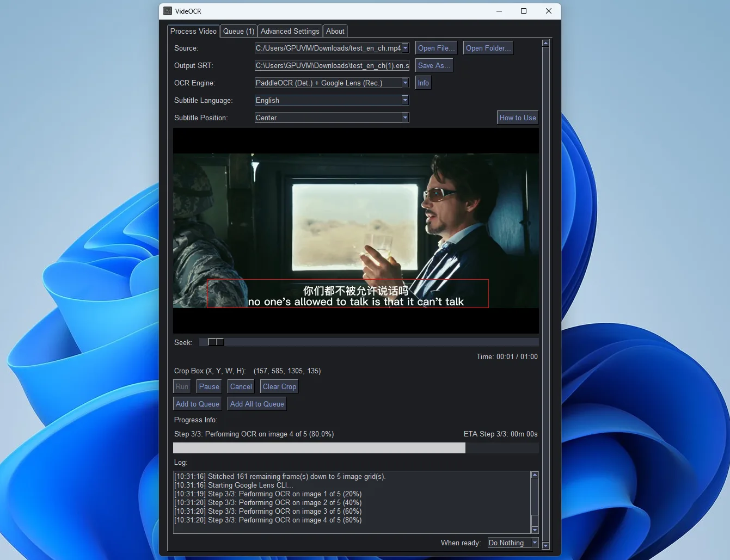Screen dimensions: 730x560
Task: Click the ETA Step 3/3 text
Action: click(500, 434)
